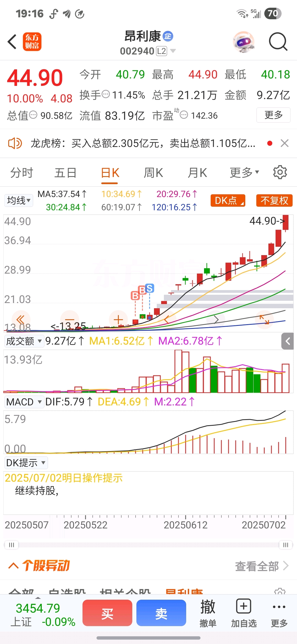The image size is (297, 644).
Task: Tap info icon next to 换手
Action: (x=106, y=94)
